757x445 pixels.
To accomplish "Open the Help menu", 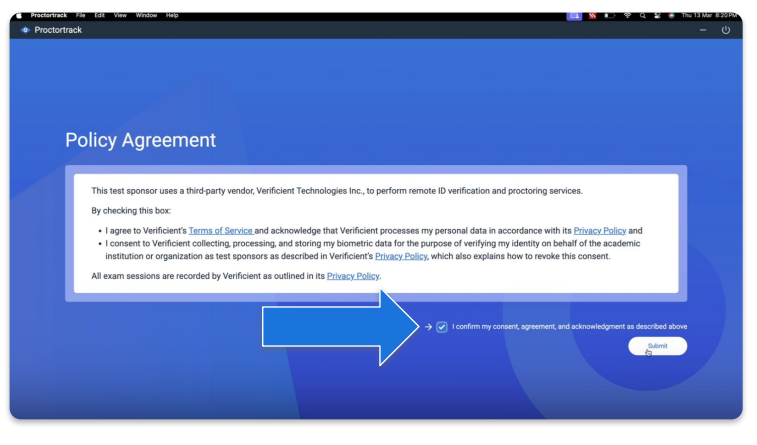I will pyautogui.click(x=172, y=15).
